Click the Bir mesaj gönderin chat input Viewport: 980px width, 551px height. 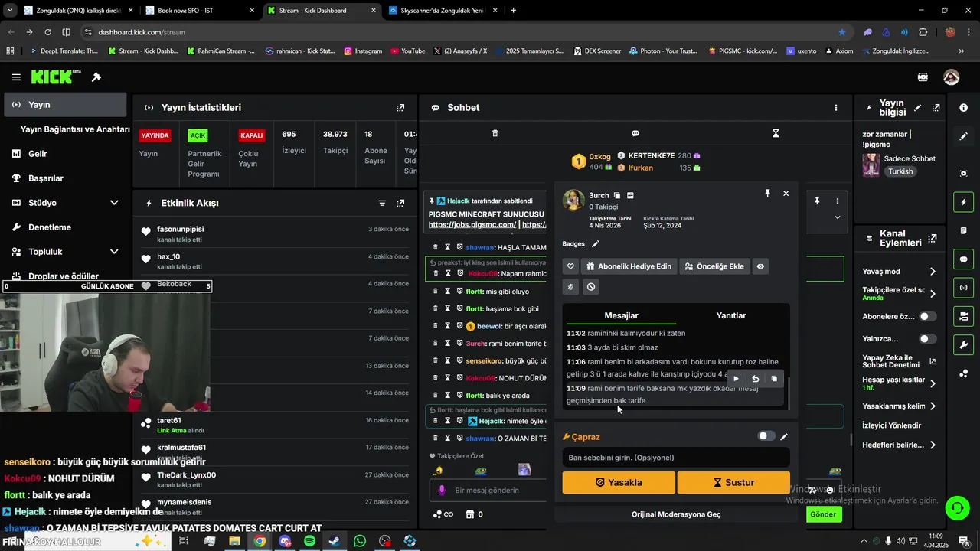tap(487, 491)
